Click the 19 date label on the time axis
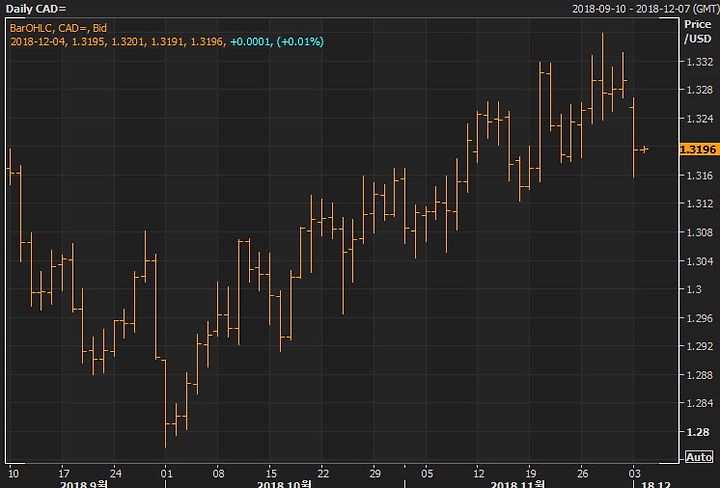Image resolution: width=720 pixels, height=488 pixels. (531, 473)
